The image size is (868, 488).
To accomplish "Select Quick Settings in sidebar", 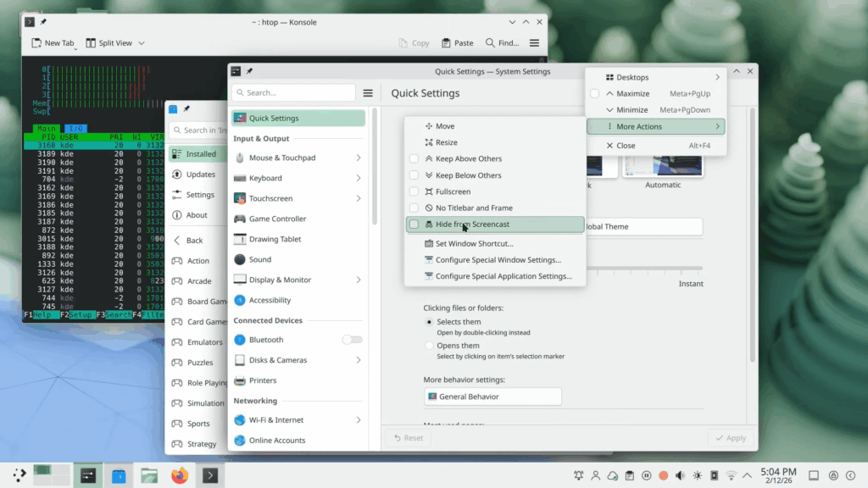I will tap(298, 119).
